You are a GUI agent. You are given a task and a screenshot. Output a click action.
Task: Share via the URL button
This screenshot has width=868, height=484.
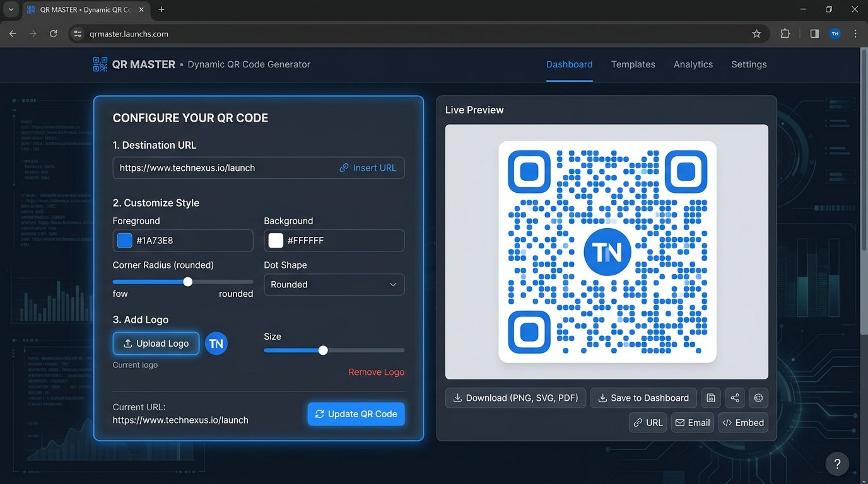(x=648, y=422)
